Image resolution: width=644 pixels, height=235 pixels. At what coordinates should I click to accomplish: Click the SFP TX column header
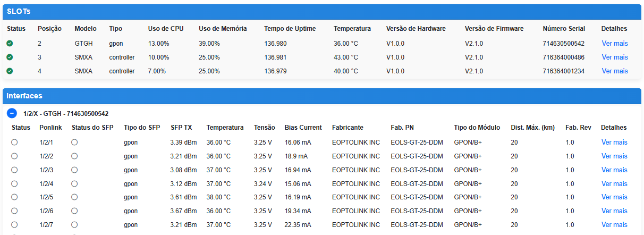point(181,128)
